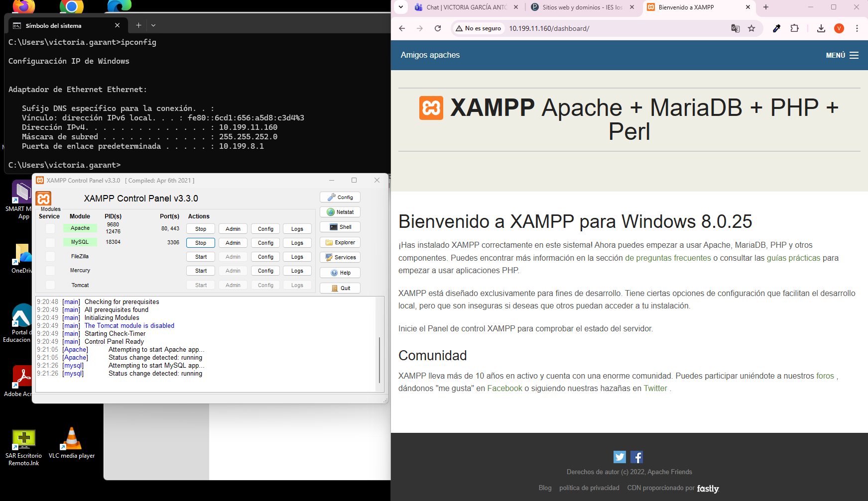Screen dimensions: 868x501
Task: Stop the Apache module
Action: pos(201,229)
